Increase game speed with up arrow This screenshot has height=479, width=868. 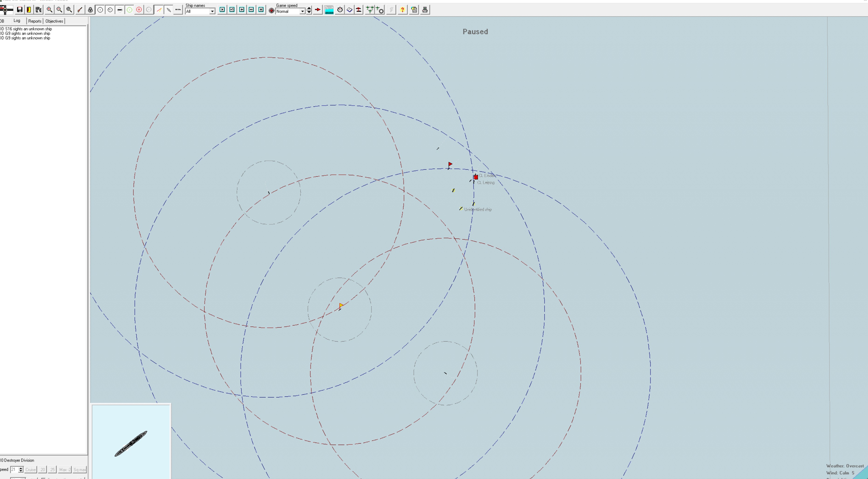click(309, 8)
